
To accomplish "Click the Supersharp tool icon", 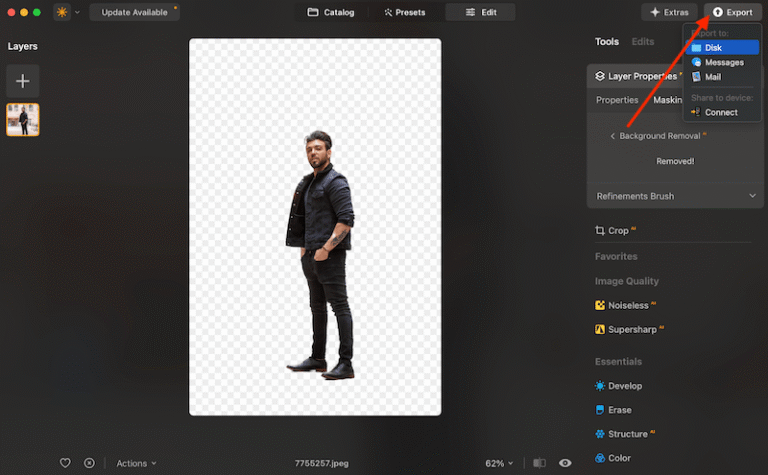I will [600, 330].
